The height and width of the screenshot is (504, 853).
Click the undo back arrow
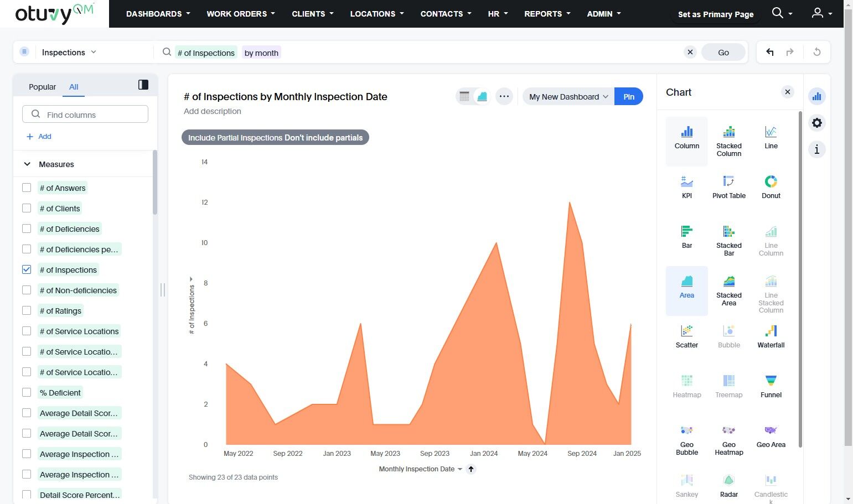(x=769, y=52)
